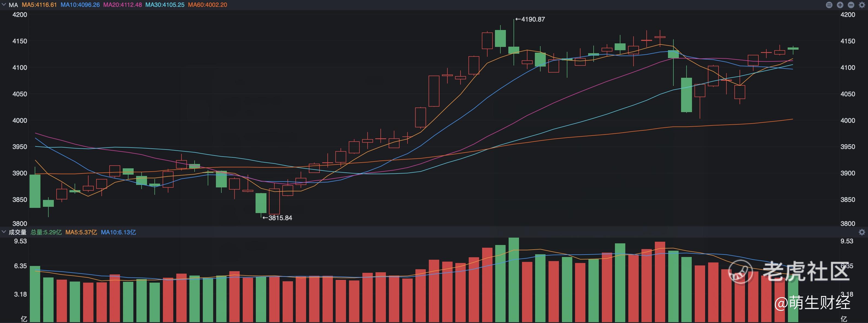Click the volume MA10:6.13亿 label
This screenshot has height=323, width=868.
[x=118, y=232]
